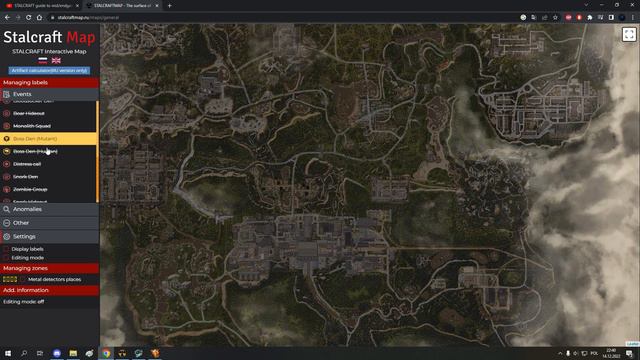Expand the Anomalies section

(49, 209)
